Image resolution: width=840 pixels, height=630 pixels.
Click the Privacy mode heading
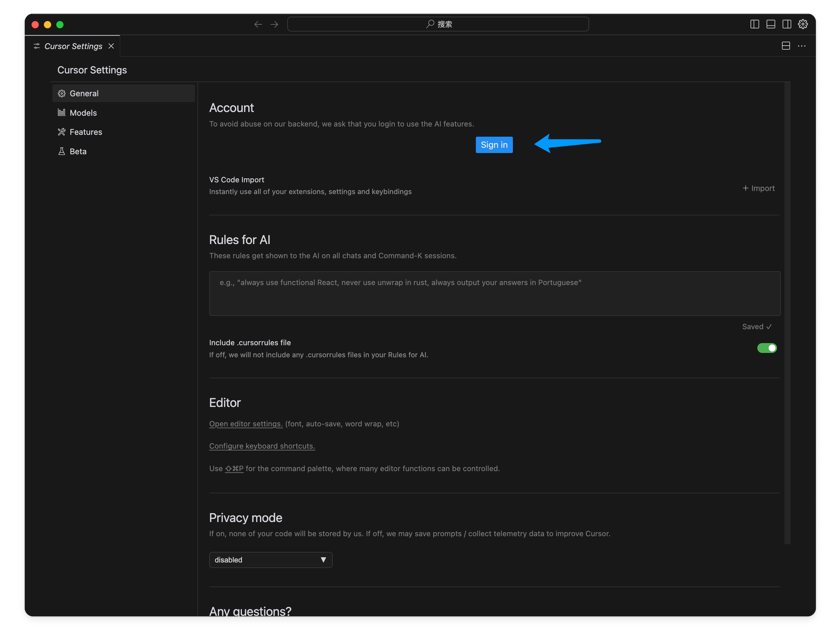pyautogui.click(x=245, y=518)
